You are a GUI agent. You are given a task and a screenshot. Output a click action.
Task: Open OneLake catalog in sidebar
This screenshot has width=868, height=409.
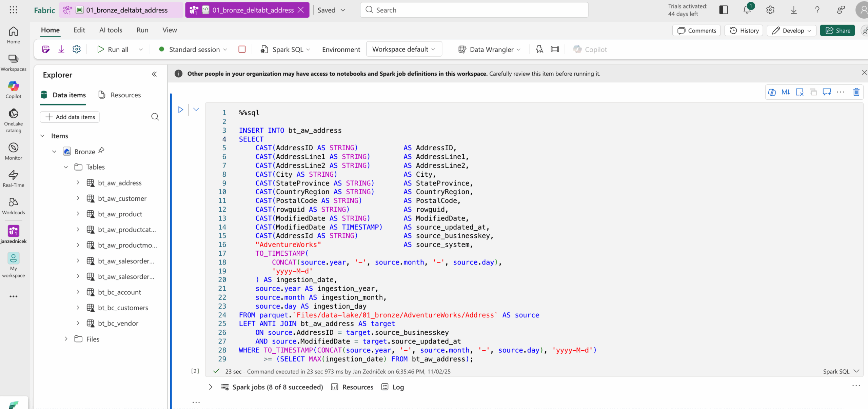click(x=13, y=120)
